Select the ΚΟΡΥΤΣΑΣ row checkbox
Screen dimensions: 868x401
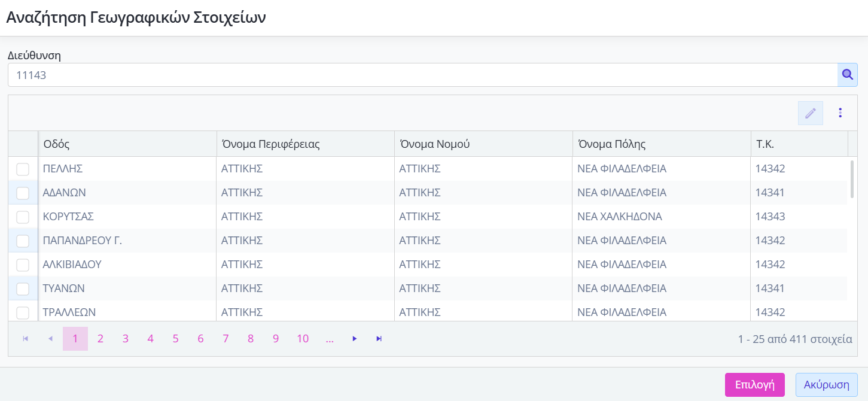(x=23, y=217)
